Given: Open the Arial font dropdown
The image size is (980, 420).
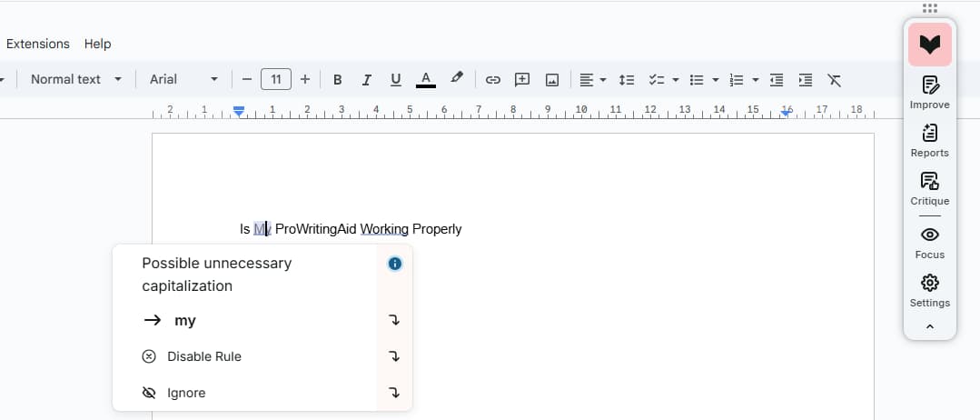Looking at the screenshot, I should point(183,79).
